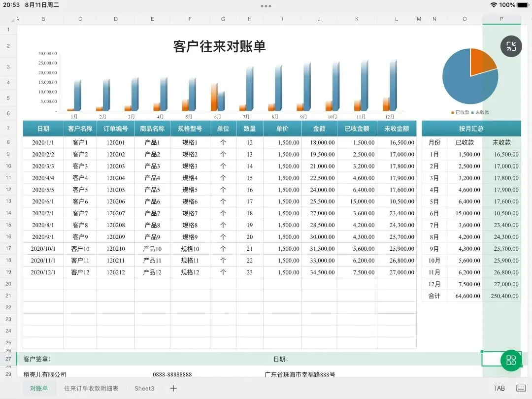Tap the exit full-screen icon
Image resolution: width=532 pixels, height=399 pixels.
click(511, 46)
